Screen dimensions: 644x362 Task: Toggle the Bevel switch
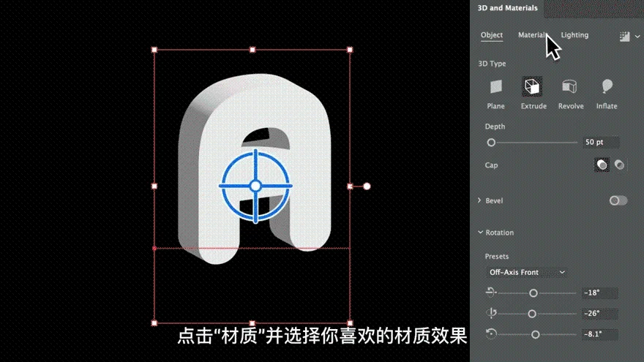[618, 200]
